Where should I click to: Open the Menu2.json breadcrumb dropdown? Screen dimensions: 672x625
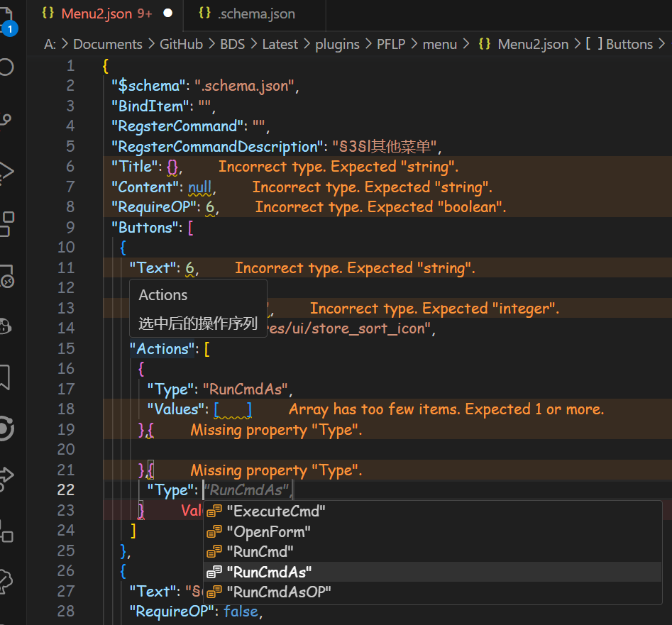tap(532, 44)
